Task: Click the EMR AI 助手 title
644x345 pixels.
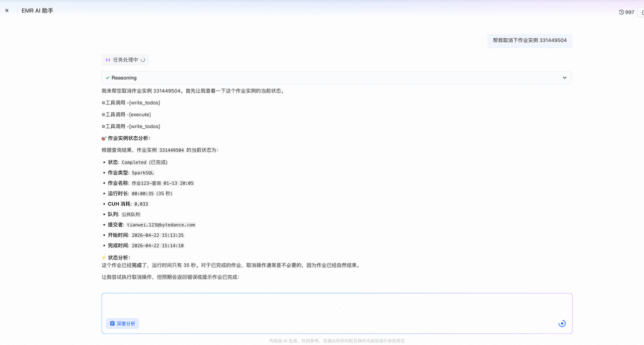Action: click(37, 11)
